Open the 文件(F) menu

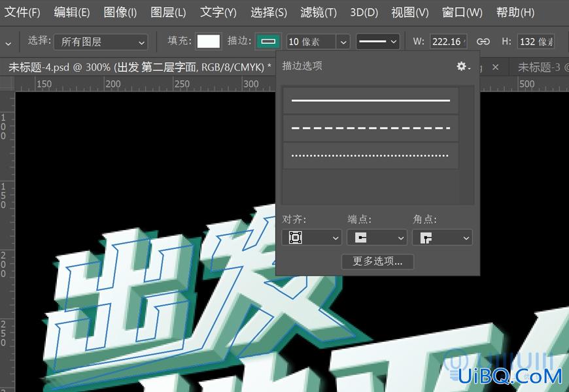point(22,12)
